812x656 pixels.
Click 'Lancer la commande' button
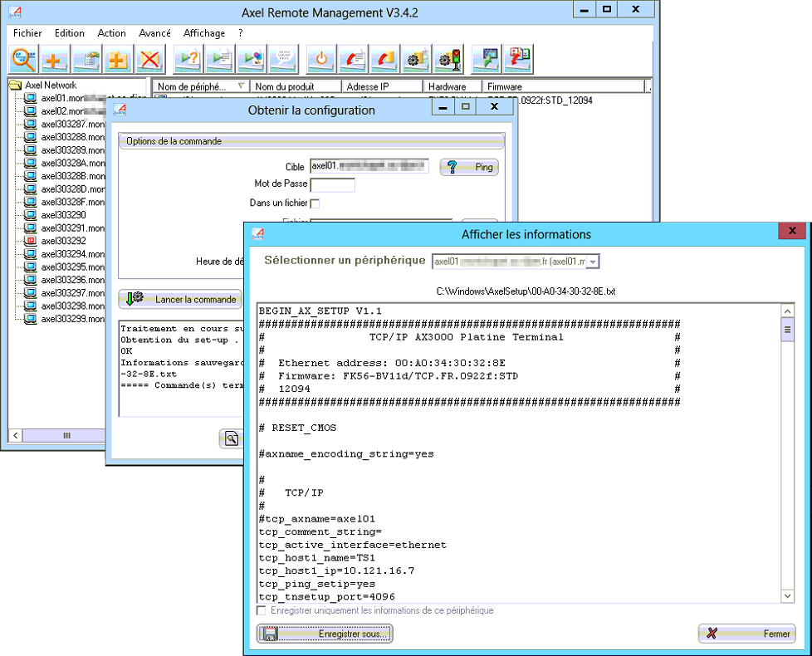180,299
